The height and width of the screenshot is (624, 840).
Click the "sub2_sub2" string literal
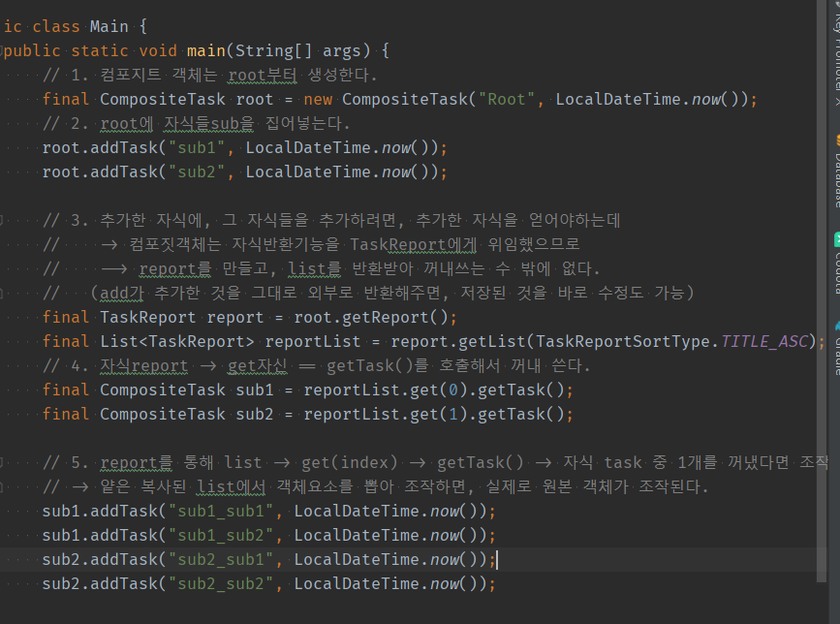pos(221,584)
